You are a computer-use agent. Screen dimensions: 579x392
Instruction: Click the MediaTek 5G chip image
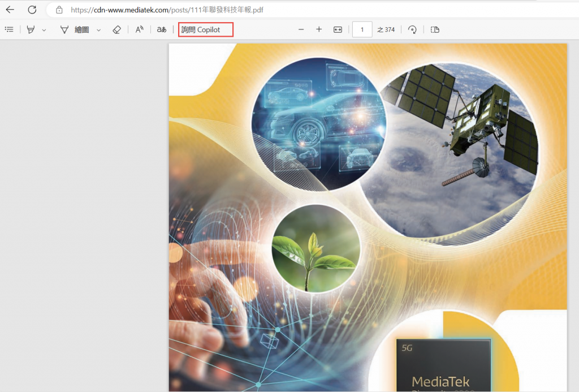(x=443, y=365)
